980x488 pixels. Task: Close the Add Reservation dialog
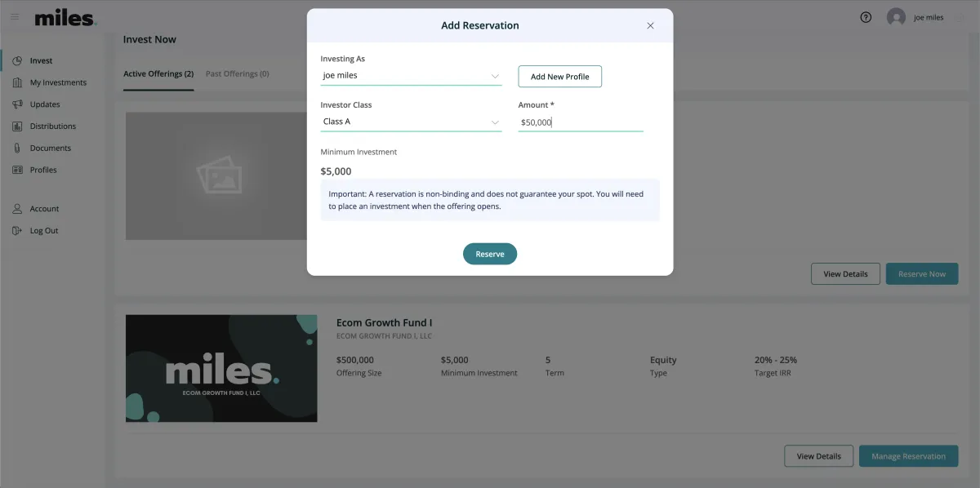(x=651, y=25)
